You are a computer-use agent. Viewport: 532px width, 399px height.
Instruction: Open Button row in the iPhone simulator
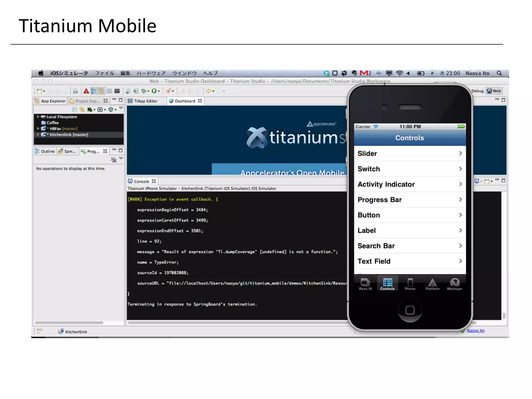point(410,215)
